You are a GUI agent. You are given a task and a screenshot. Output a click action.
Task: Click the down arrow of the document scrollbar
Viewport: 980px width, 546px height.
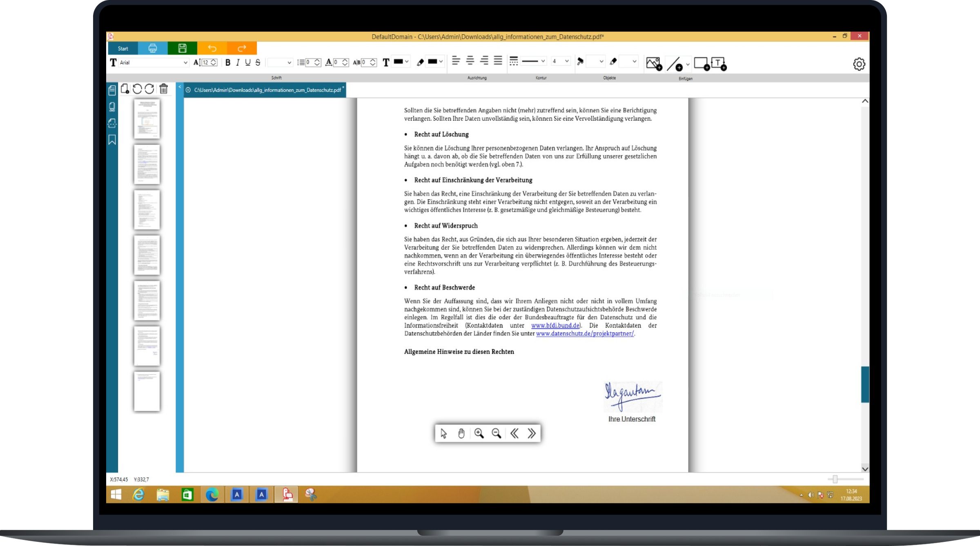point(865,469)
